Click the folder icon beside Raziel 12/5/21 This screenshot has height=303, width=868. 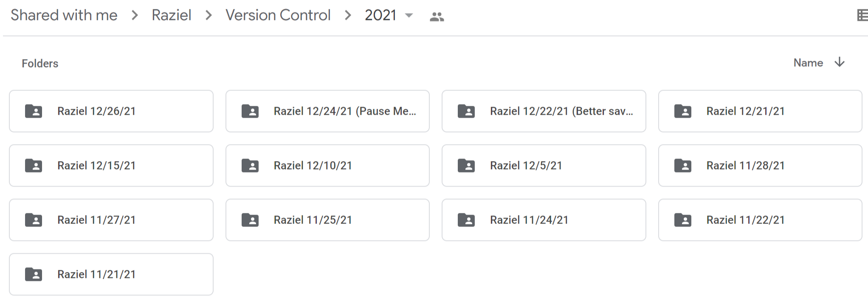coord(467,166)
